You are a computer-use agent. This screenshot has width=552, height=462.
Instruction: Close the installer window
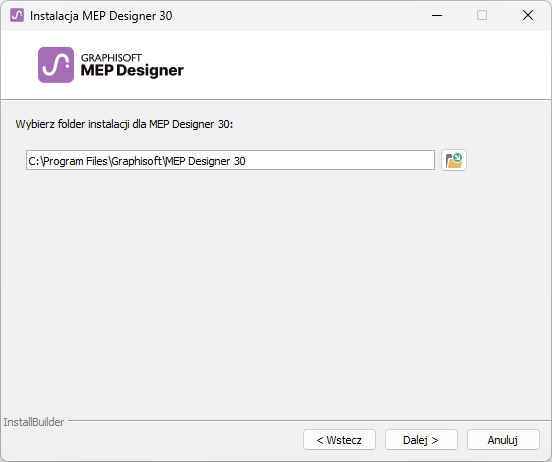point(528,15)
